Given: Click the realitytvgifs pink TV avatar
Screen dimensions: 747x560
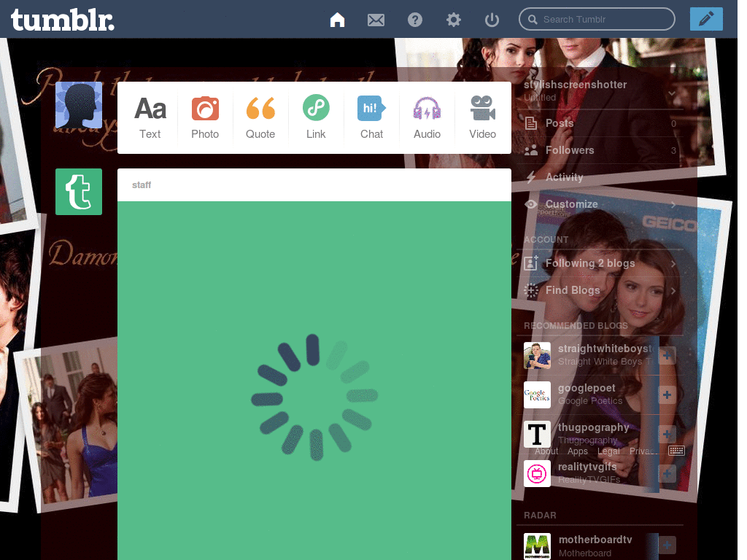Looking at the screenshot, I should [x=537, y=474].
